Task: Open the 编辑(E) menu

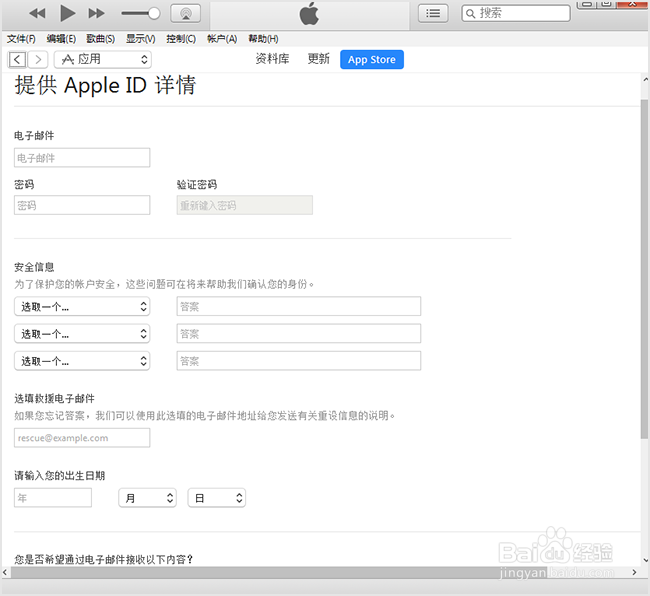Action: (61, 39)
